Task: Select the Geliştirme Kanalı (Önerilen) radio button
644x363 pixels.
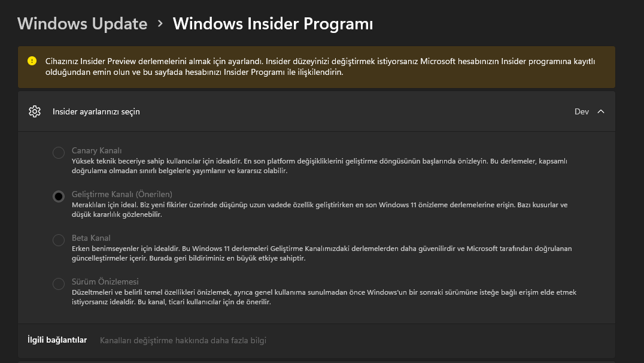Action: [x=59, y=196]
